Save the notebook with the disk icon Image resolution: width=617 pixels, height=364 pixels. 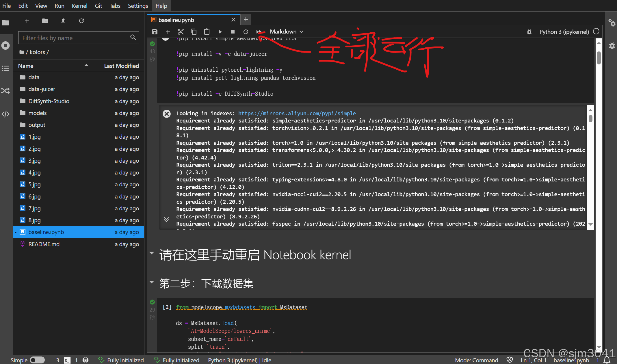pyautogui.click(x=155, y=31)
